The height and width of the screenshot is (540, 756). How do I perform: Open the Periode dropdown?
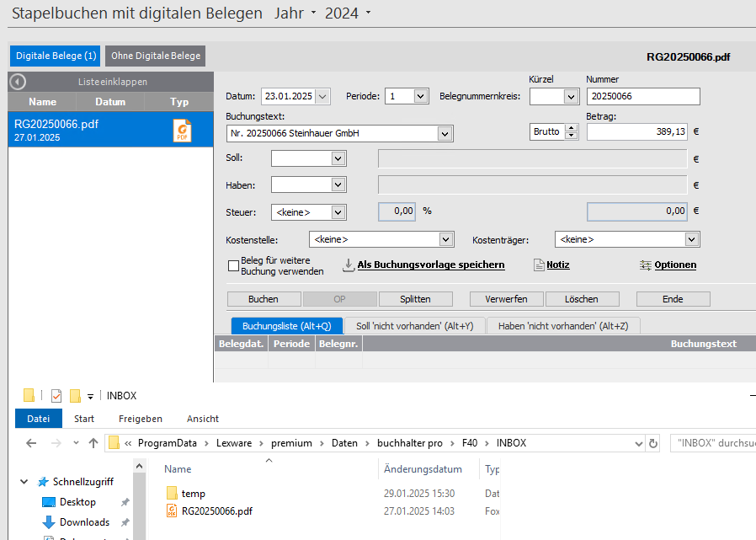(420, 97)
